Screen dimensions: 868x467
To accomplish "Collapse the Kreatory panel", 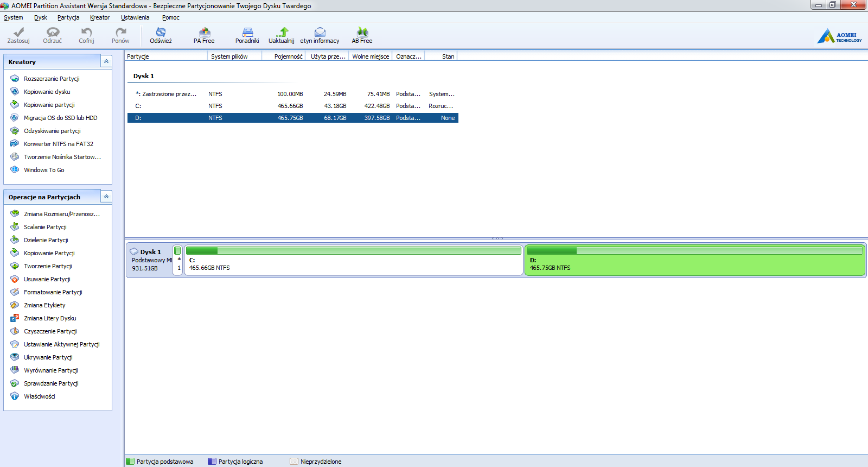I will point(106,62).
